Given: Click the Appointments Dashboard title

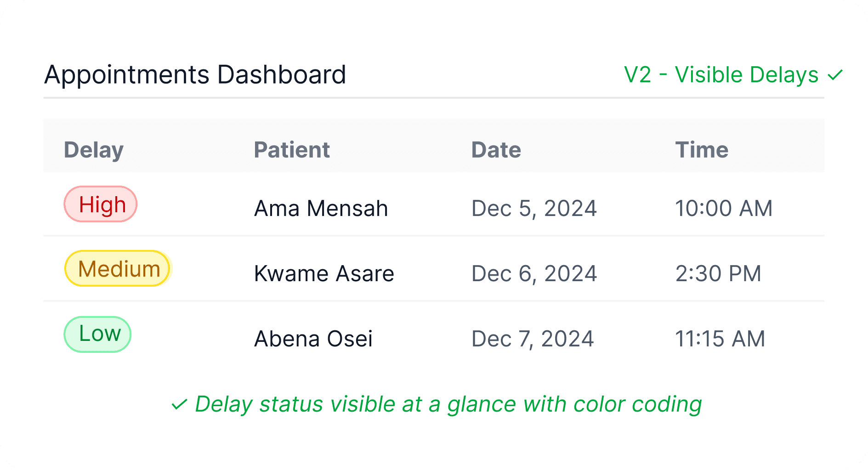Looking at the screenshot, I should pyautogui.click(x=195, y=75).
